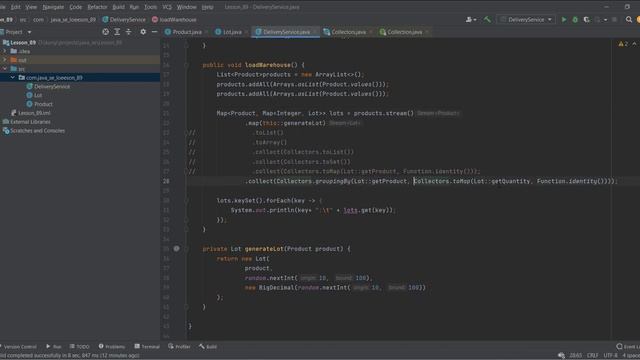
Task: Open the View menu
Action: pyautogui.click(x=31, y=7)
